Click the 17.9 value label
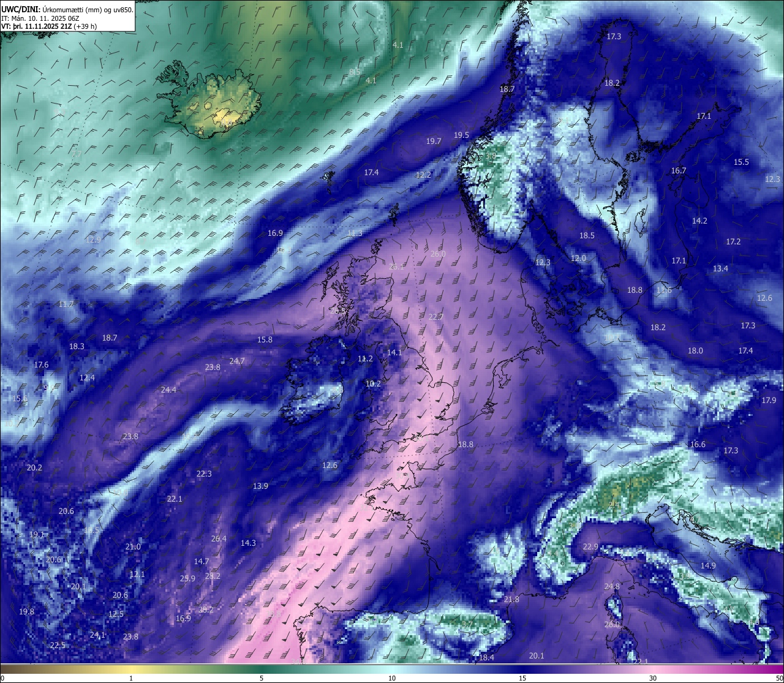The width and height of the screenshot is (784, 683). click(769, 400)
